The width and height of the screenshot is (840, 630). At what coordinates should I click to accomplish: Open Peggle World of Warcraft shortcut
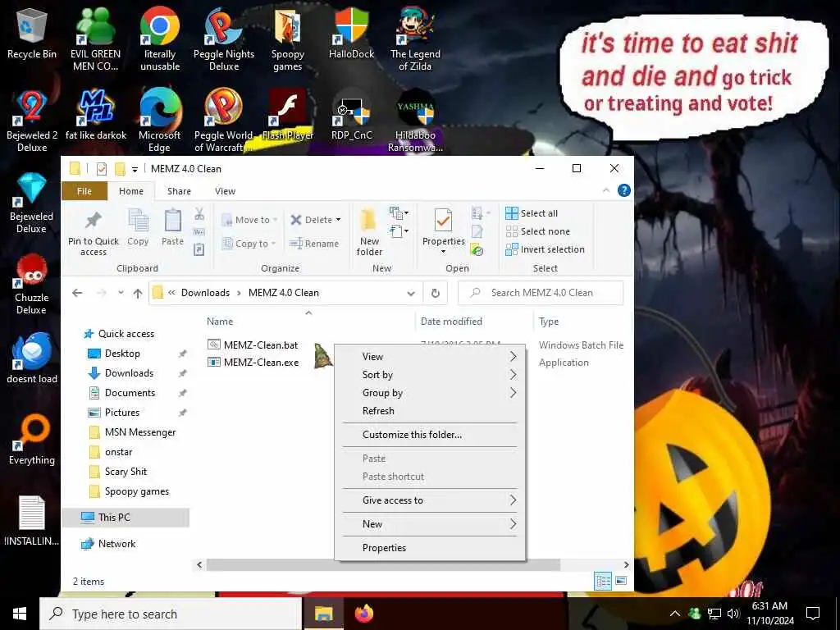tap(224, 121)
